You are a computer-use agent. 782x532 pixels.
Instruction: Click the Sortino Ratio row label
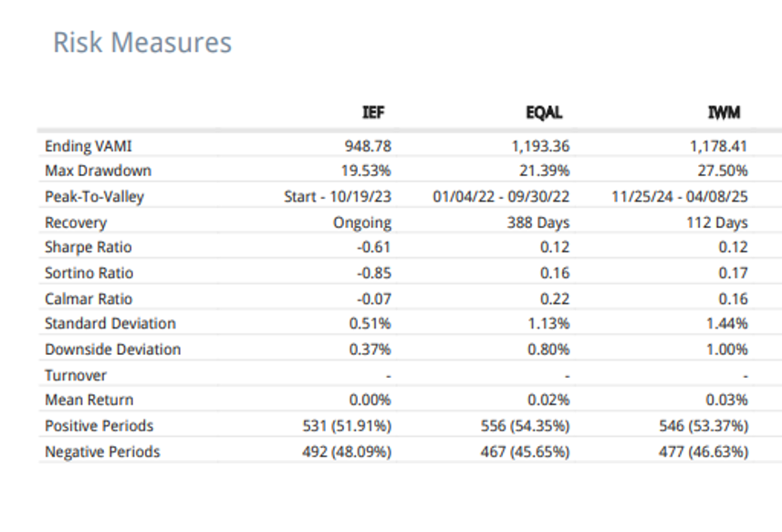point(89,273)
